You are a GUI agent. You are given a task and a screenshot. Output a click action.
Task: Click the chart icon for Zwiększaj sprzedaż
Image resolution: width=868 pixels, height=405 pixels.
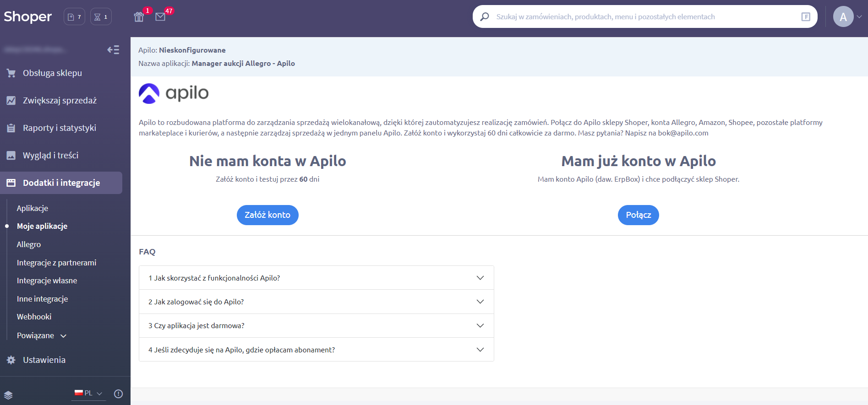pos(11,101)
